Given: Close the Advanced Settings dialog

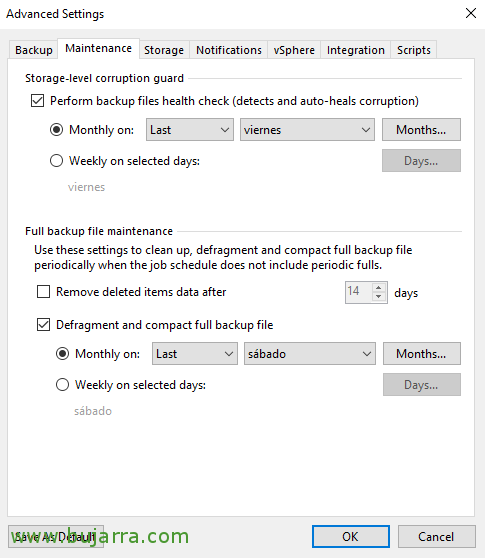Looking at the screenshot, I should click(470, 14).
